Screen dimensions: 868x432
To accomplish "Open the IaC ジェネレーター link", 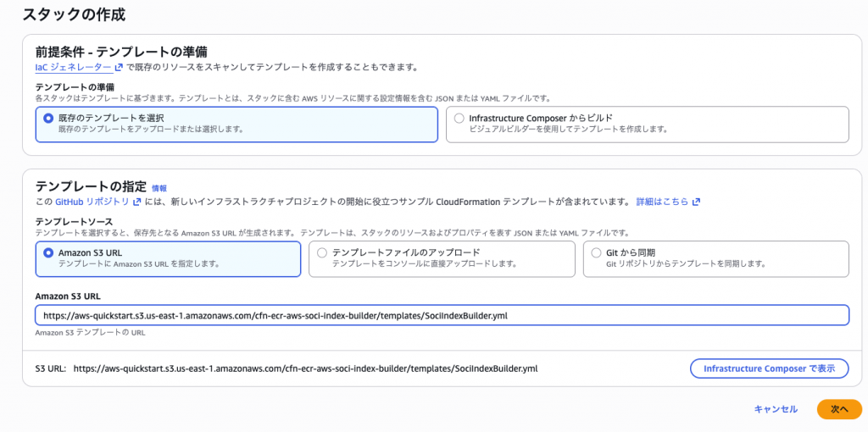I will [x=73, y=67].
